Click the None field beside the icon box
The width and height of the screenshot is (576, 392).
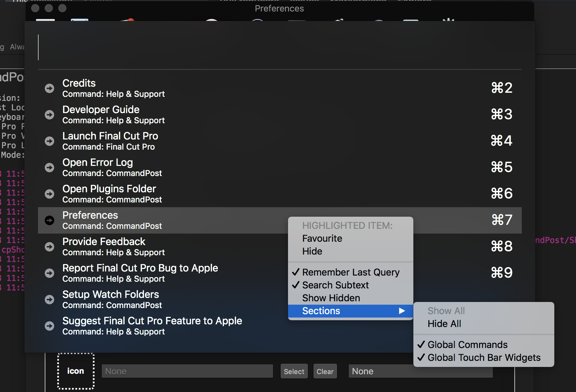pos(187,371)
